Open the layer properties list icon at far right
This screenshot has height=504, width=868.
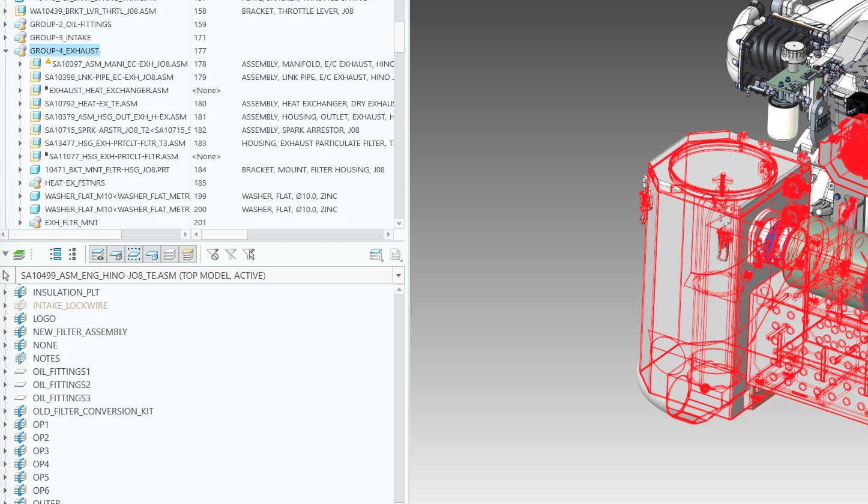[x=396, y=255]
